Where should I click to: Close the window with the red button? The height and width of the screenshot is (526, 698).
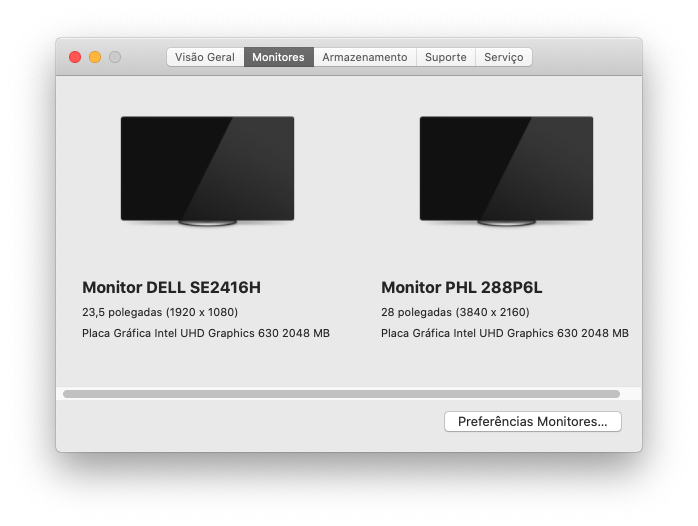[x=75, y=57]
